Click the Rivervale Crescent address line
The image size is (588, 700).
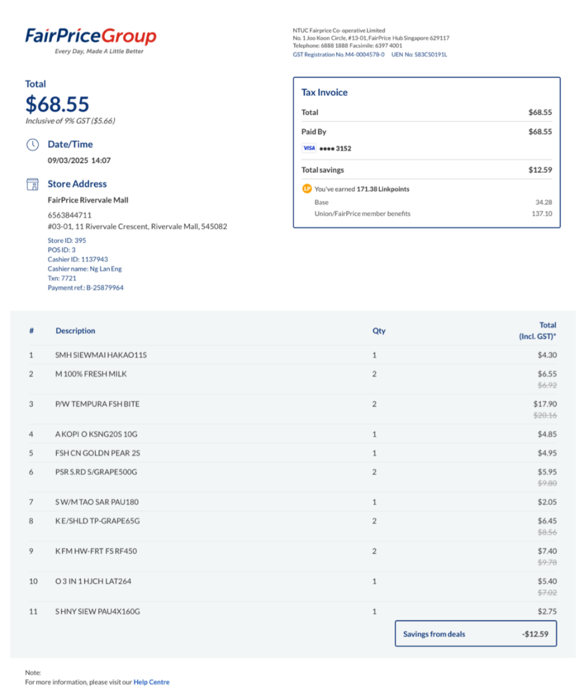point(137,226)
